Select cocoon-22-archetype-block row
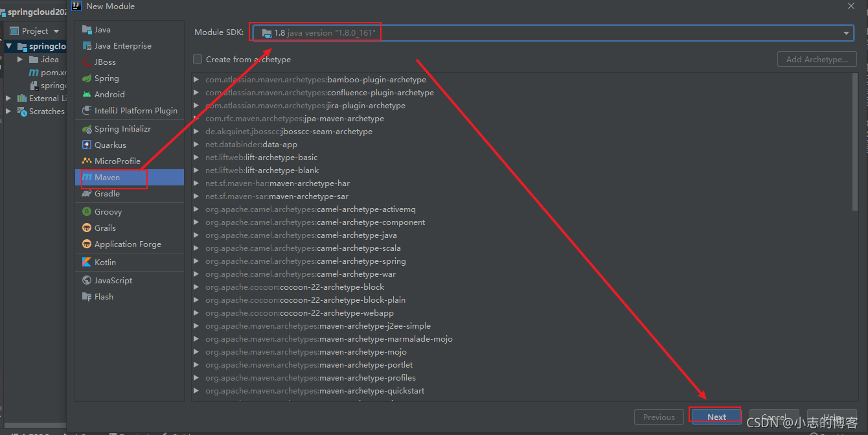The height and width of the screenshot is (435, 868). (522, 287)
